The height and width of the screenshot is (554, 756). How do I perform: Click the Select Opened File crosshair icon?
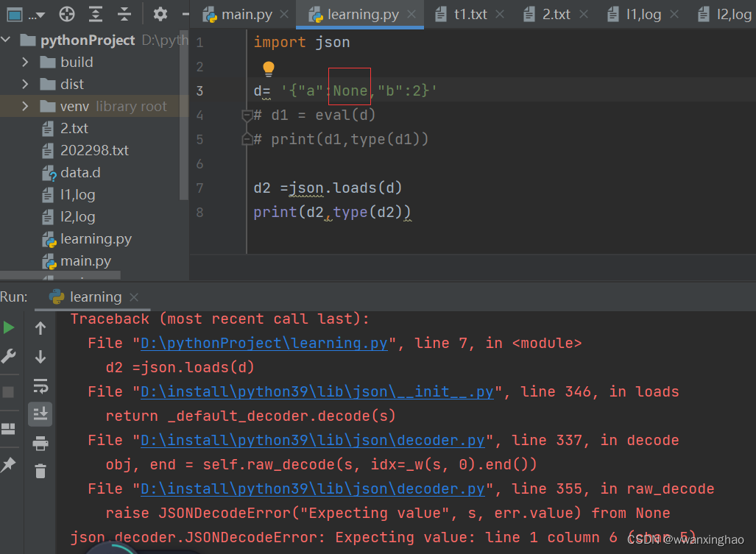(x=67, y=15)
